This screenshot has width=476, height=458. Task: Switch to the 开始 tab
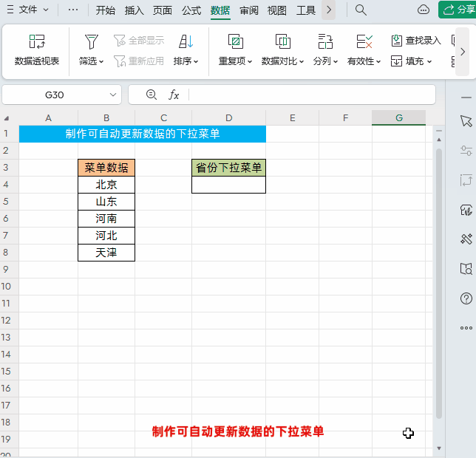(x=106, y=10)
